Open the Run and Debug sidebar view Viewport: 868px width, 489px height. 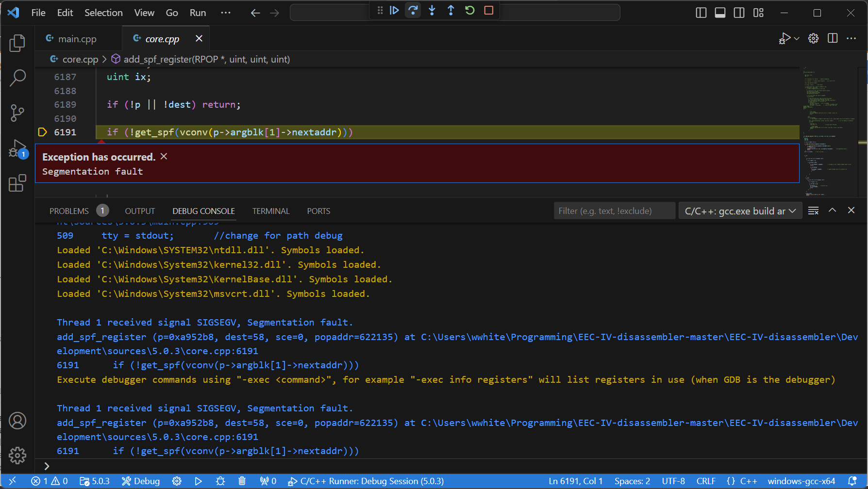click(17, 148)
